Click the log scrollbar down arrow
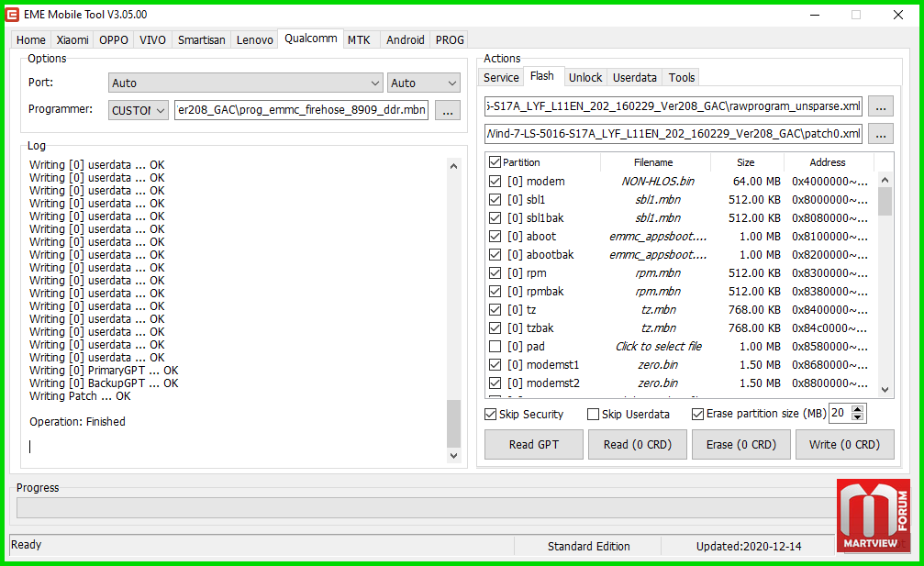The image size is (924, 566). pyautogui.click(x=453, y=455)
